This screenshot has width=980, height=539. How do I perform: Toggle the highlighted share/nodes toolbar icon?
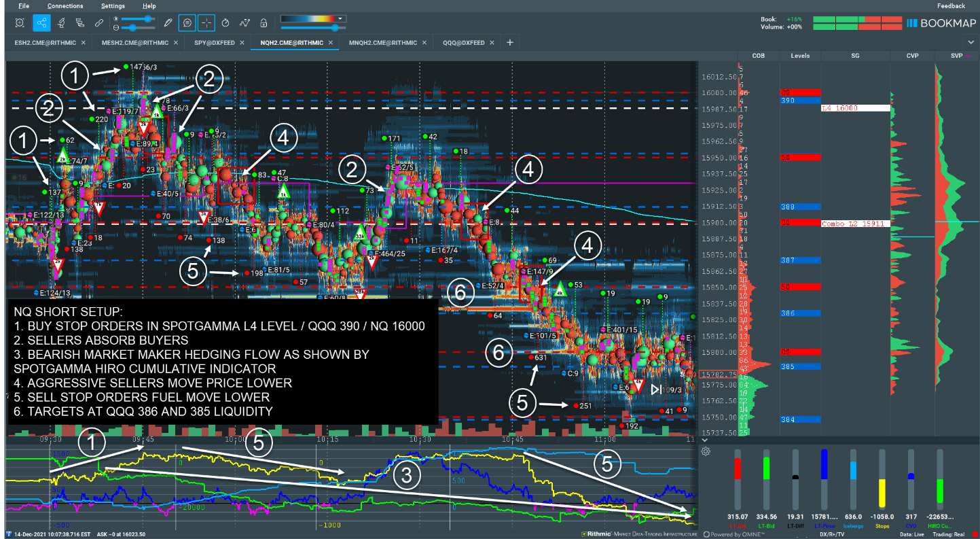[41, 22]
